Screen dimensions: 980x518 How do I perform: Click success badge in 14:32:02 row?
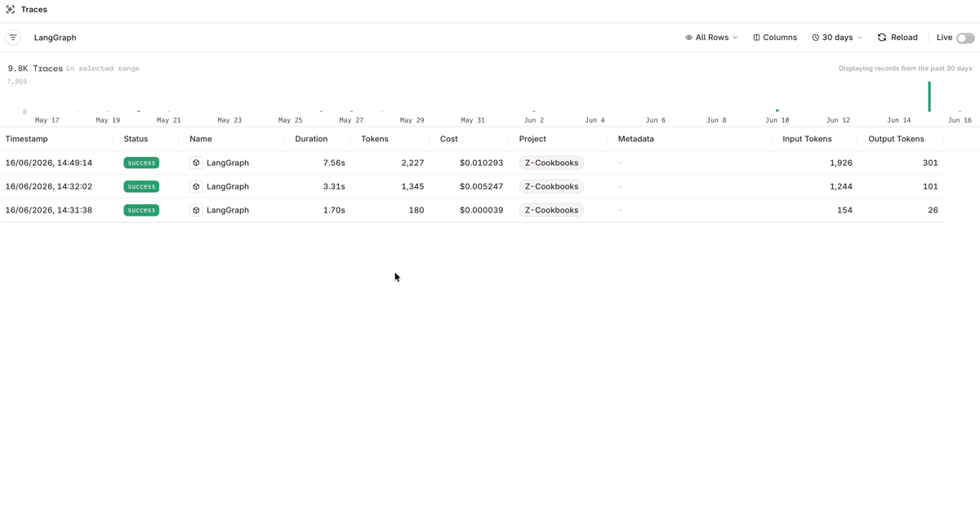click(141, 186)
